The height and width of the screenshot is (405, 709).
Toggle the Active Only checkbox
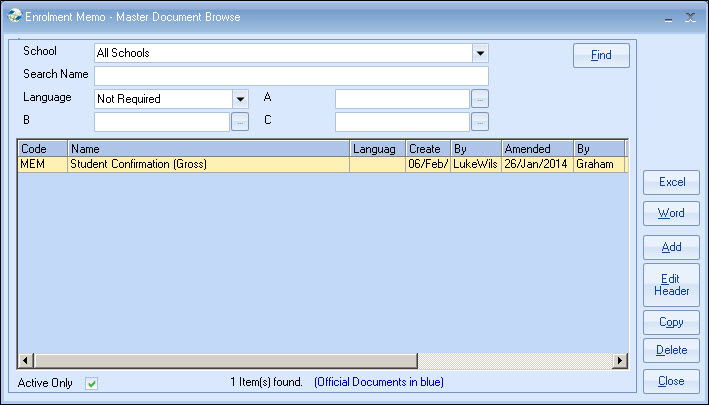[x=92, y=383]
